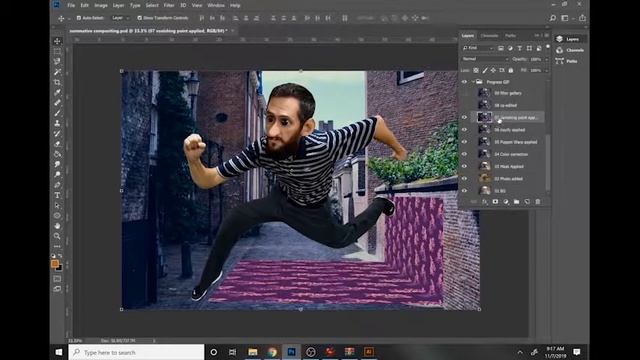Image resolution: width=640 pixels, height=360 pixels.
Task: Open the Fill value dropdown arrow
Action: (546, 70)
